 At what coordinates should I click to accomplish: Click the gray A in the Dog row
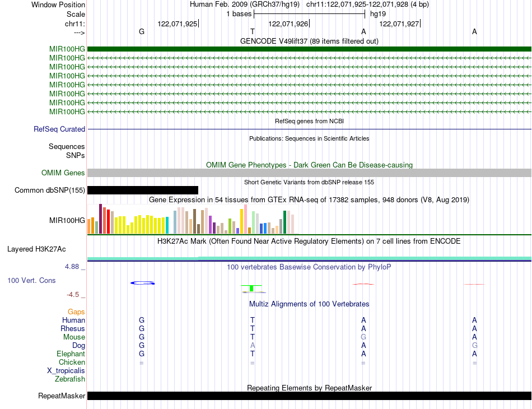[x=253, y=346]
